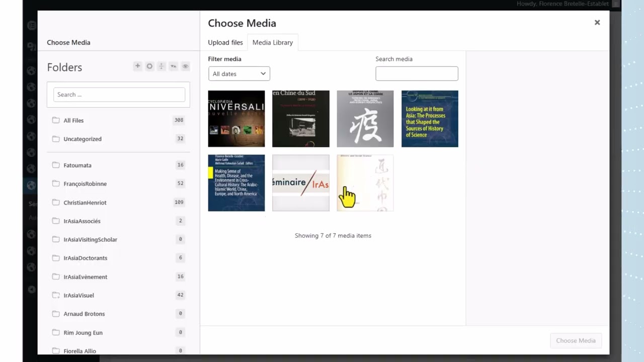Switch to the Upload files tab

click(x=225, y=43)
